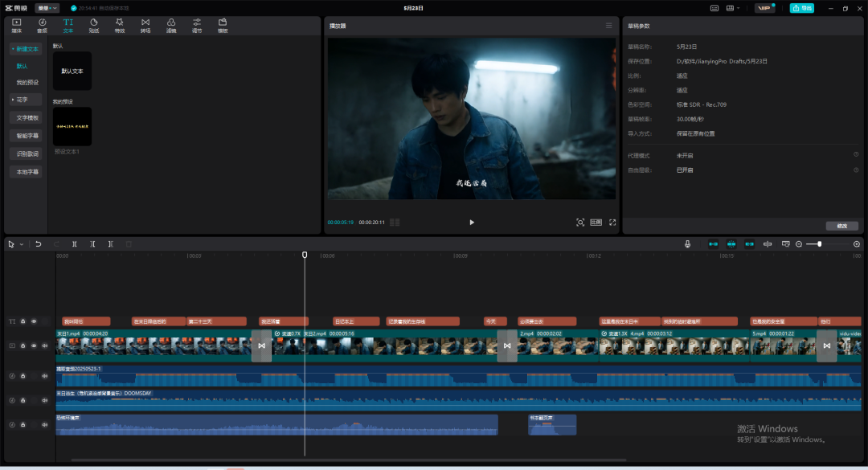Lock the text track

[23, 321]
